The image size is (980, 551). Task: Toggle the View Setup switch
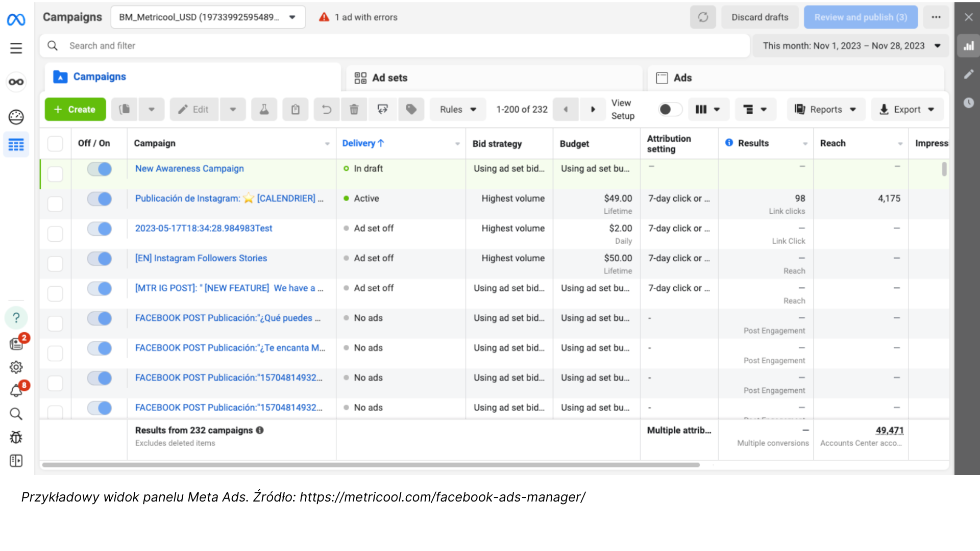tap(670, 109)
